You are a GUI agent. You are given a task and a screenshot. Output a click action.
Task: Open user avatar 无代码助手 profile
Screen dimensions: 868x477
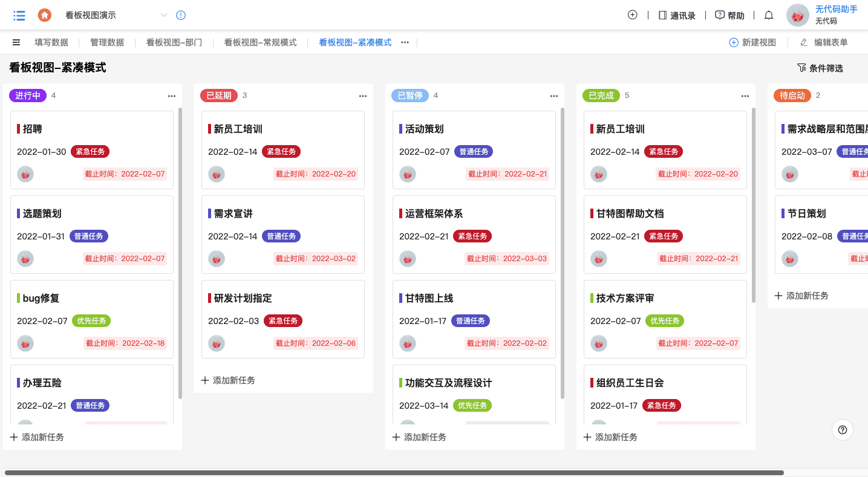pos(798,16)
